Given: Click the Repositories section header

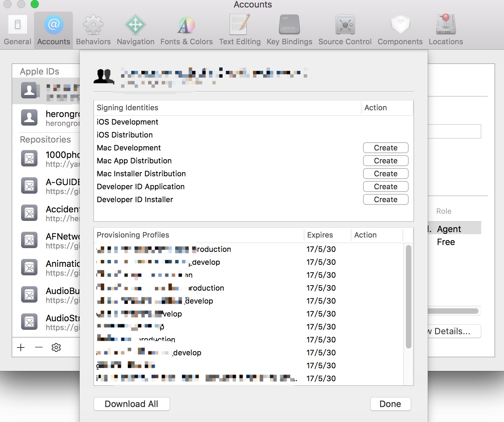Looking at the screenshot, I should point(45,140).
